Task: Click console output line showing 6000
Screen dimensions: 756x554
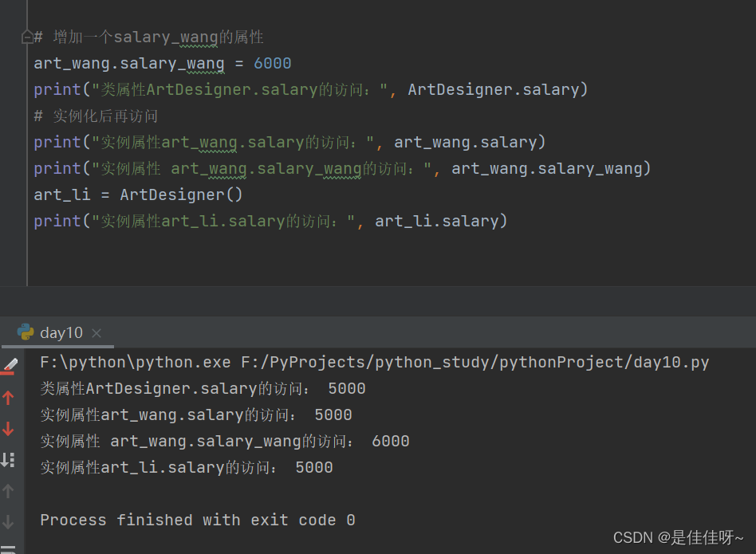Action: (225, 442)
